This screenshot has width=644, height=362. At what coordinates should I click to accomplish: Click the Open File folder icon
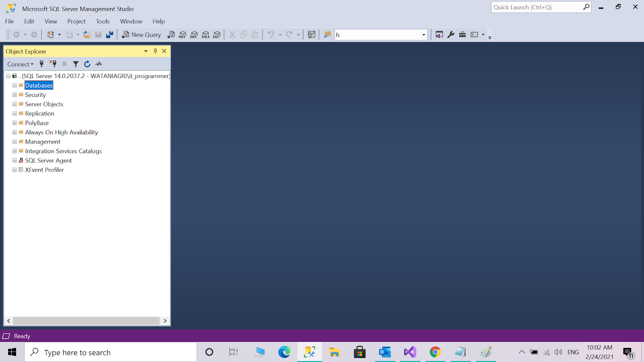[87, 35]
